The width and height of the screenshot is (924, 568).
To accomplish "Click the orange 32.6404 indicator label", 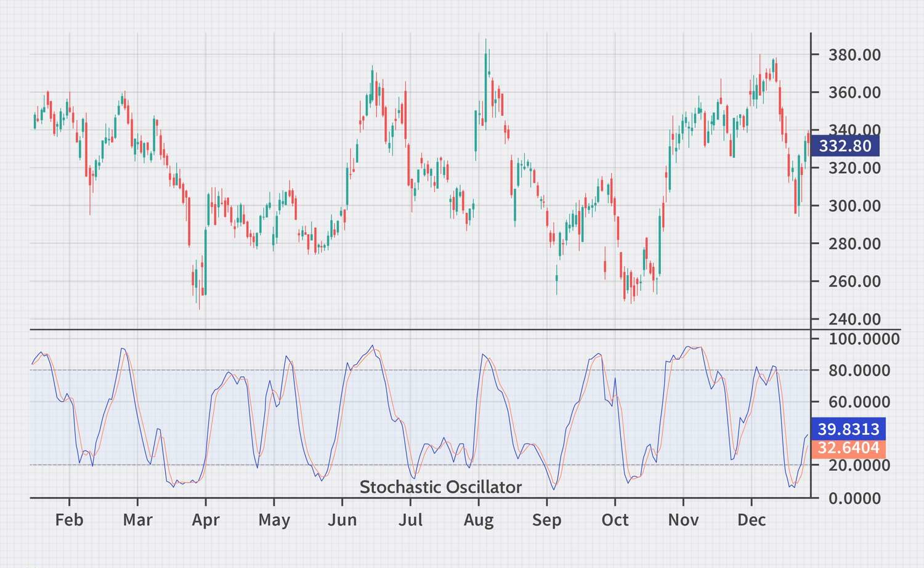I will coord(846,448).
